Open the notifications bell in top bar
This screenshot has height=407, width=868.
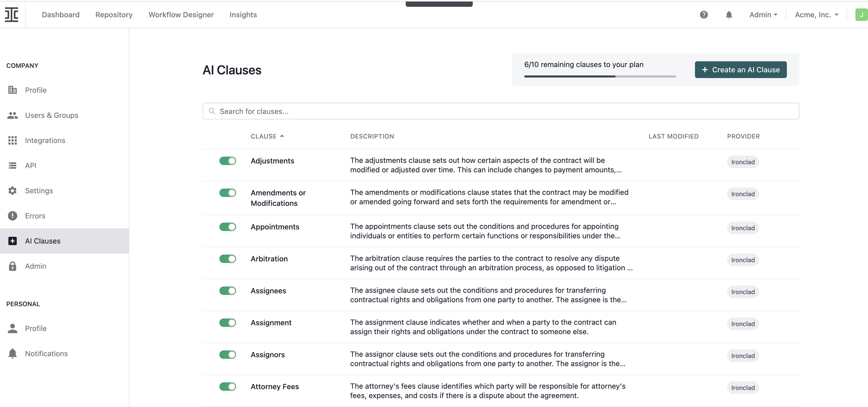tap(729, 14)
